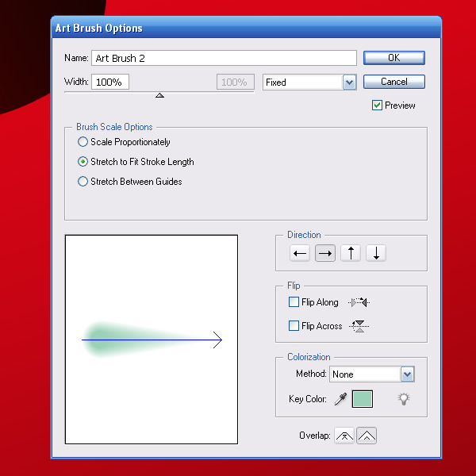The image size is (476, 476).
Task: Set stroke direction to down arrow
Action: click(x=376, y=253)
